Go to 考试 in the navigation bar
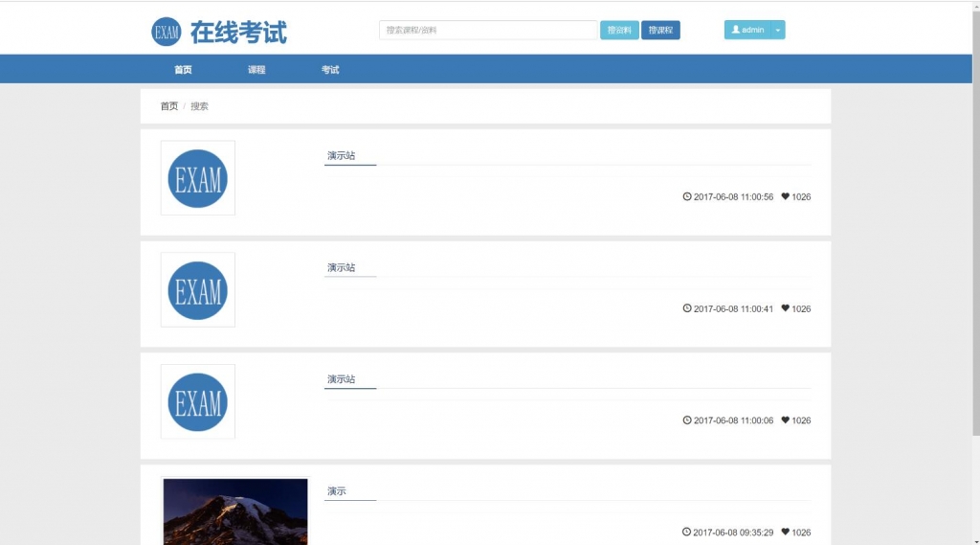The width and height of the screenshot is (980, 545). [330, 70]
